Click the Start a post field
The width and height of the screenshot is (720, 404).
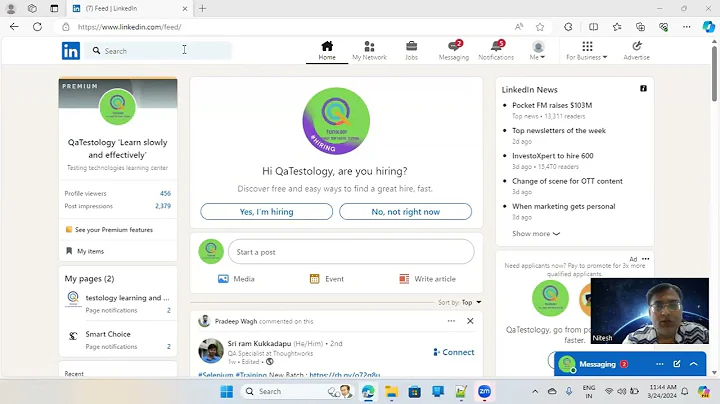(x=351, y=252)
